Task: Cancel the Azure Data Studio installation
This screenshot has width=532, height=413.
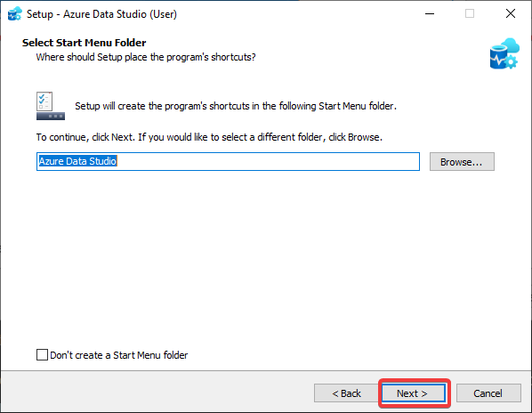Action: [x=488, y=393]
